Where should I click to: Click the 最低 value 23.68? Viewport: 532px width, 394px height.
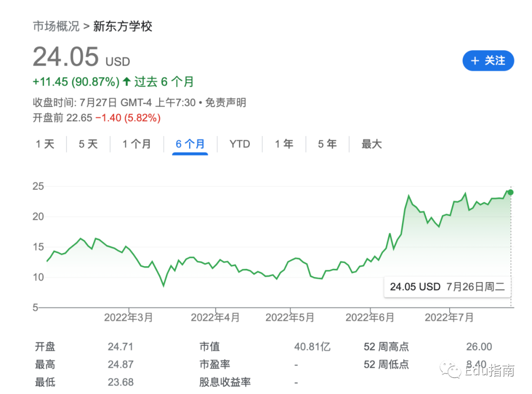121,382
